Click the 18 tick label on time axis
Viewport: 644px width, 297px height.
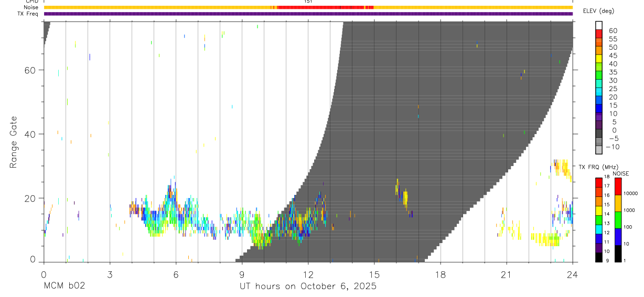point(440,274)
